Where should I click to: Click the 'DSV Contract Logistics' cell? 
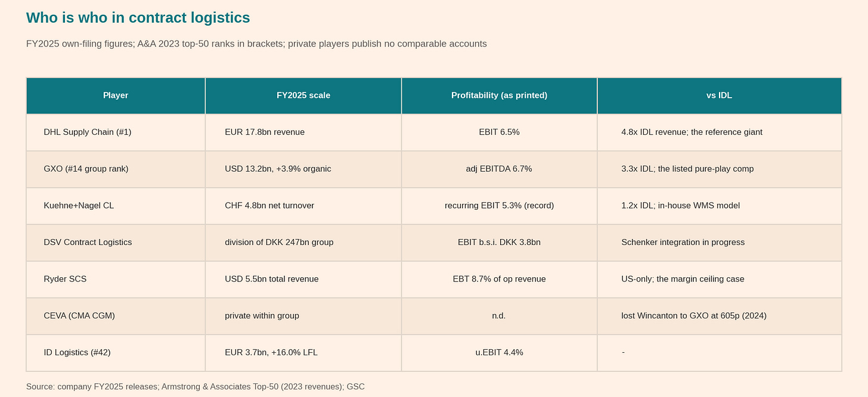[x=116, y=243]
